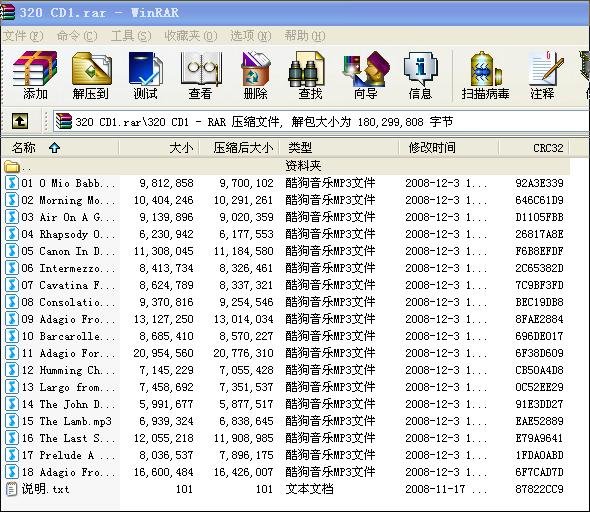Click CRC32 value 92A3E339

[539, 183]
